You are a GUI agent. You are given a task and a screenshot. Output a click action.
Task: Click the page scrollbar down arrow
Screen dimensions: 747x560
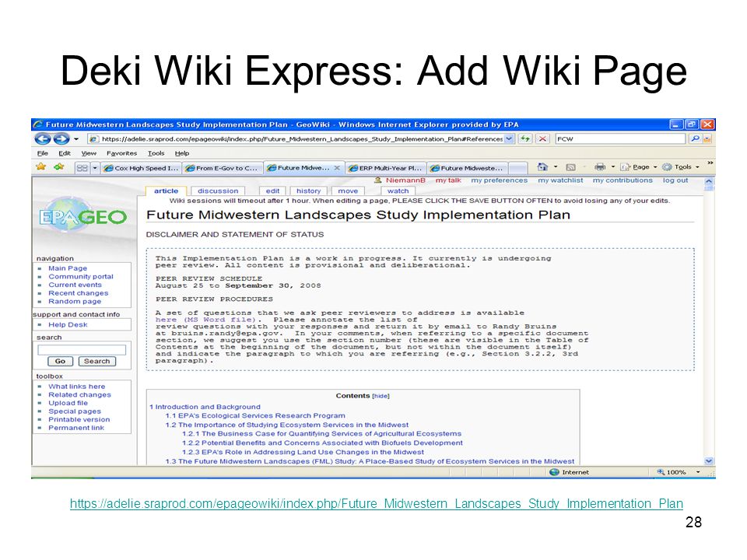click(708, 461)
